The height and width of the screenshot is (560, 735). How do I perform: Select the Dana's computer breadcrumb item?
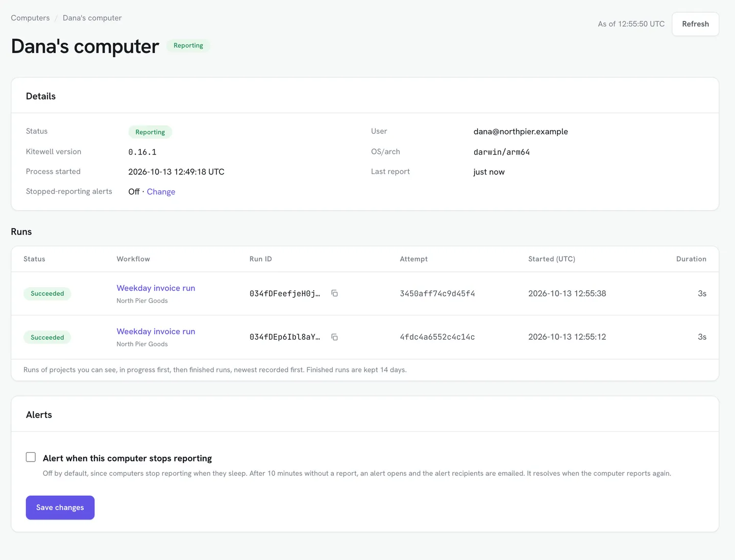tap(92, 18)
